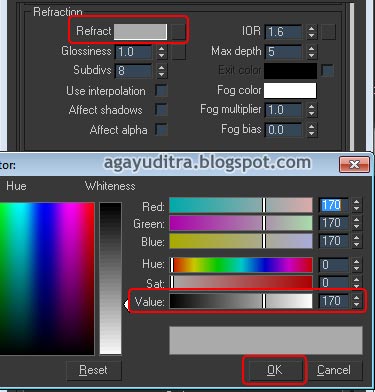This screenshot has width=375, height=392.
Task: Adjust the Max depth spinner arrows
Action: click(311, 52)
